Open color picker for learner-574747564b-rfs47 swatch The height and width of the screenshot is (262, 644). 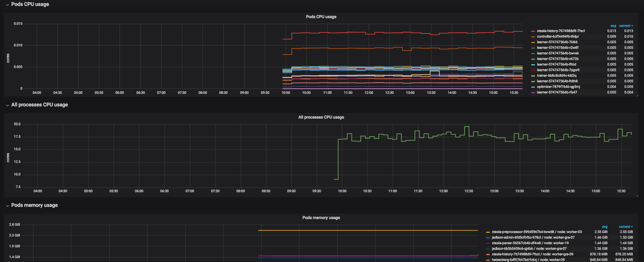tap(533, 92)
